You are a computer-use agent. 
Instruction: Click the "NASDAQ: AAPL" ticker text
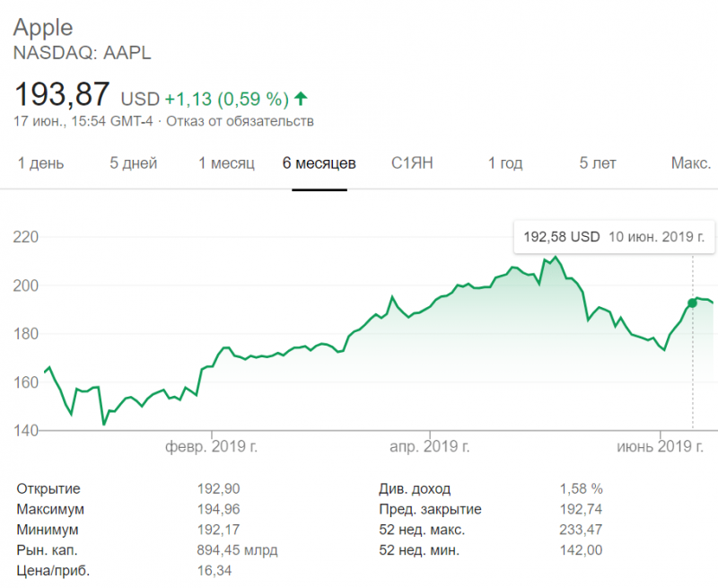pyautogui.click(x=82, y=53)
